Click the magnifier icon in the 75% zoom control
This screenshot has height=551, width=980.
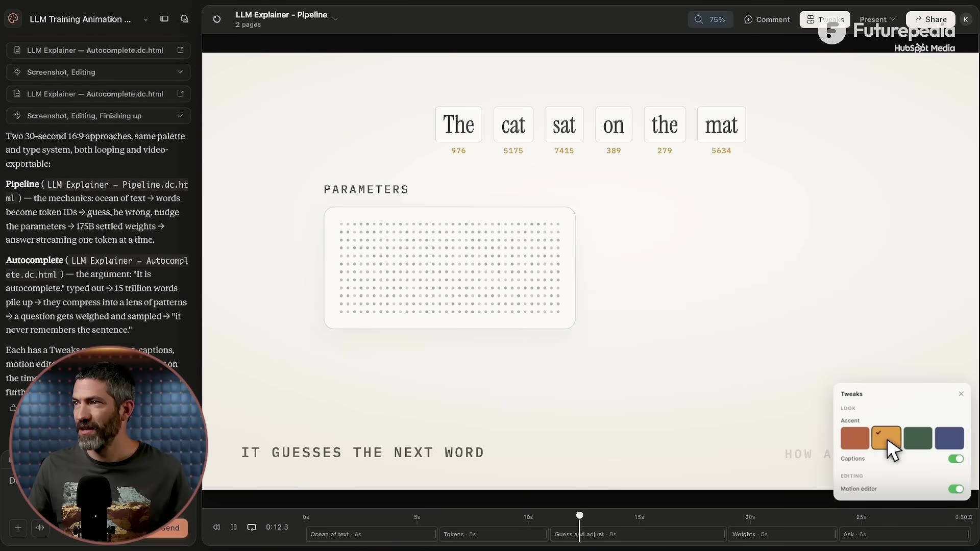[699, 19]
